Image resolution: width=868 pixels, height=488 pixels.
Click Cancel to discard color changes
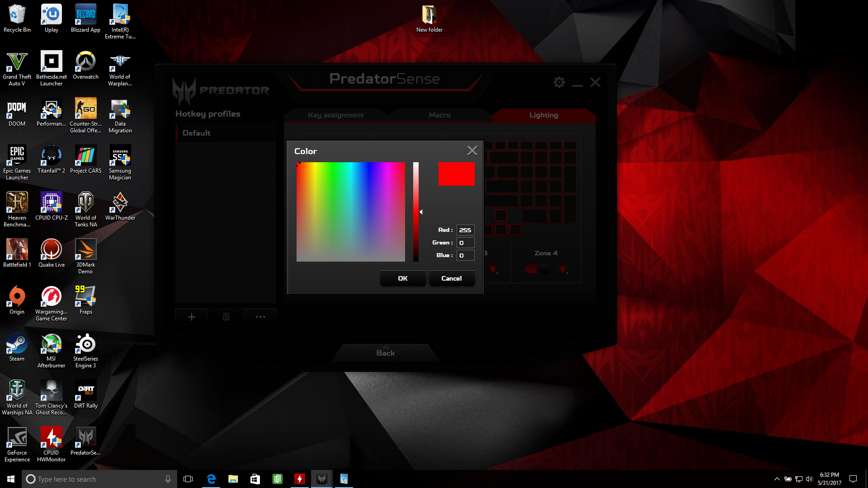(x=451, y=278)
